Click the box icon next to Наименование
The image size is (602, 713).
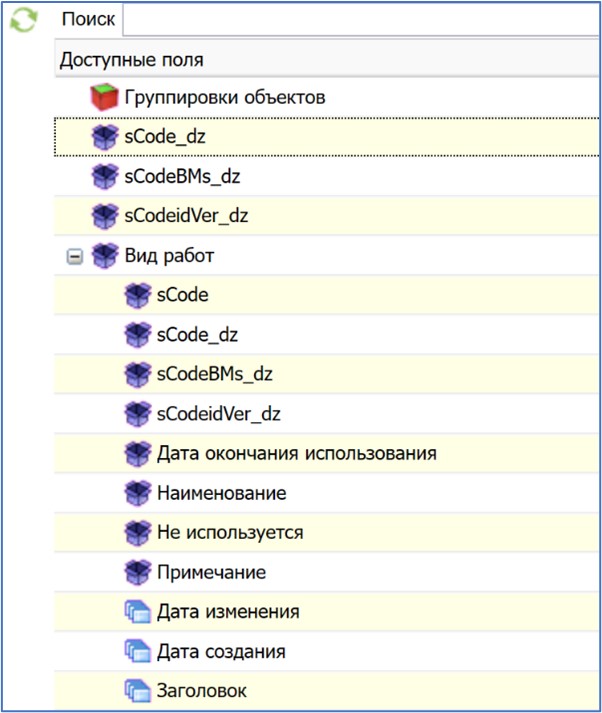click(x=136, y=493)
